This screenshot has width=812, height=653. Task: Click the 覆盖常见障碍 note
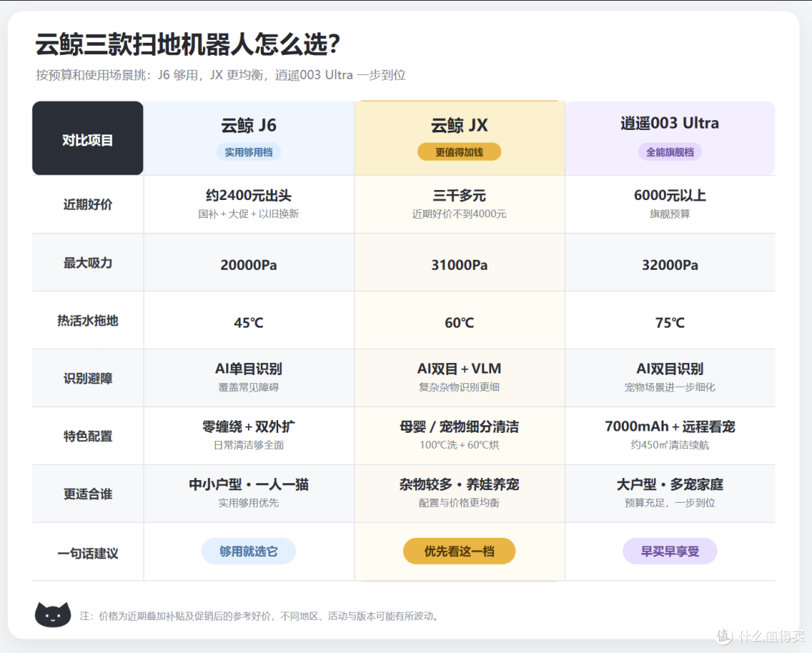[249, 387]
